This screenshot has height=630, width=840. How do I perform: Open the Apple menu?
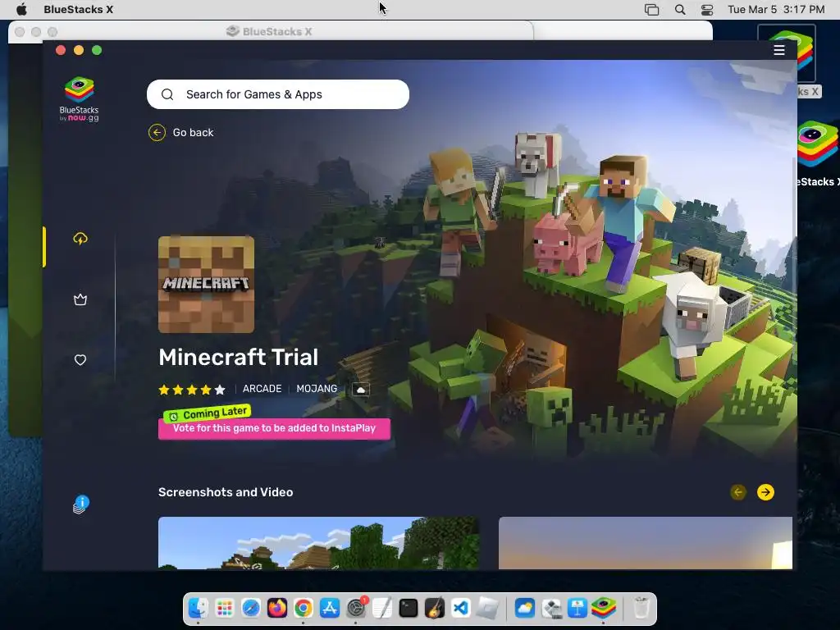tap(21, 9)
